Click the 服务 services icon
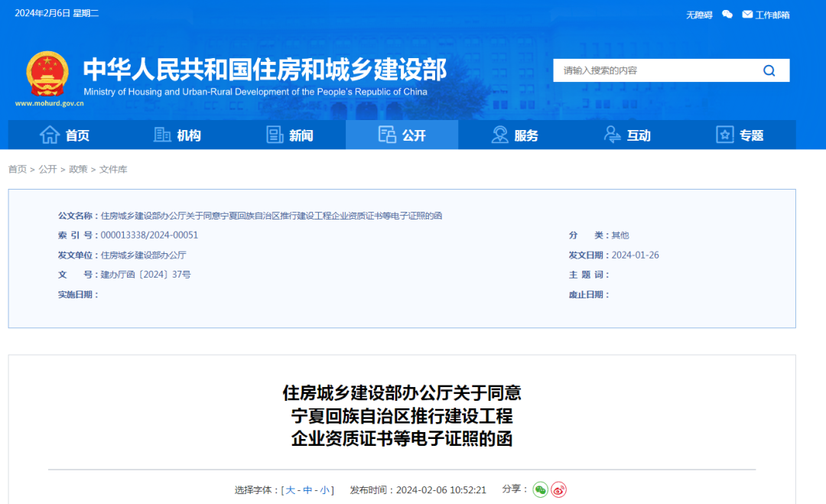The width and height of the screenshot is (826, 504). [x=500, y=135]
